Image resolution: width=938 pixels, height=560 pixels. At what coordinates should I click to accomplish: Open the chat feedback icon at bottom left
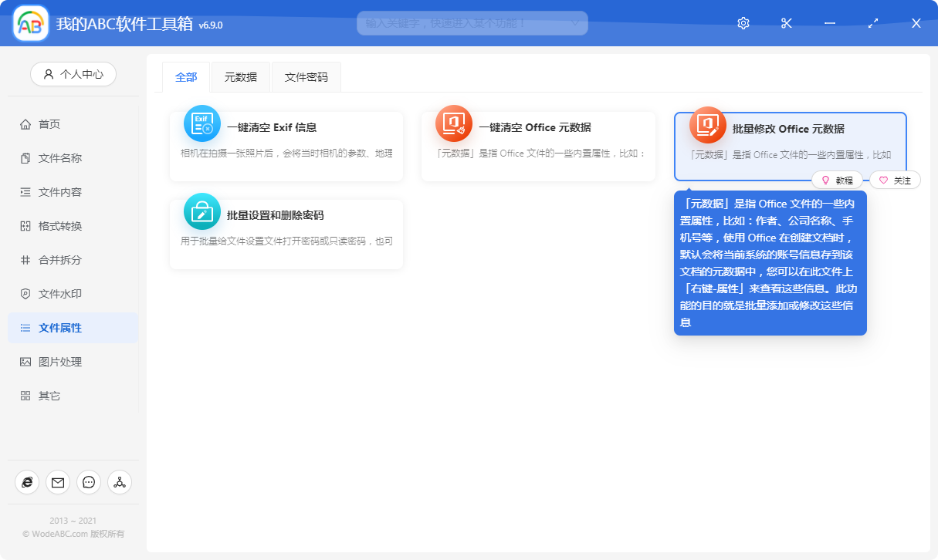tap(89, 481)
